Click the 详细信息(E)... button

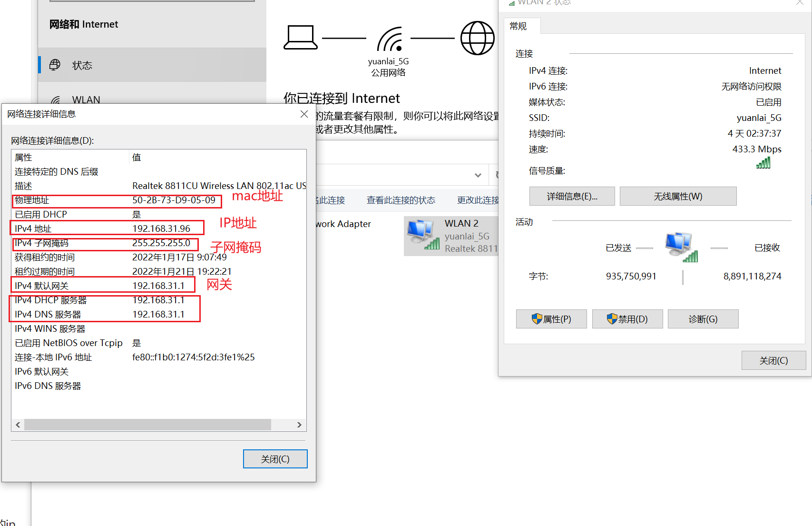click(x=572, y=196)
